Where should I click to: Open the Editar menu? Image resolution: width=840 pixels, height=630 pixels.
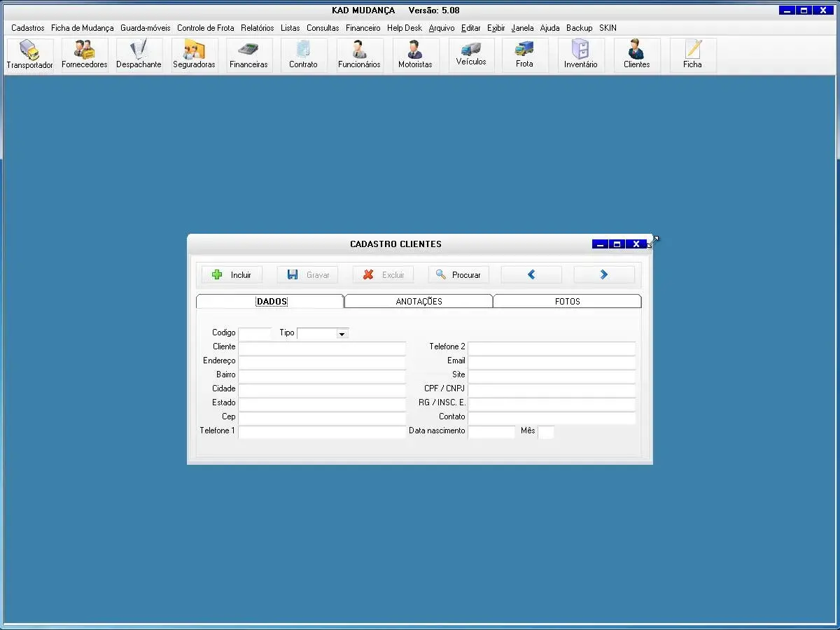[471, 28]
